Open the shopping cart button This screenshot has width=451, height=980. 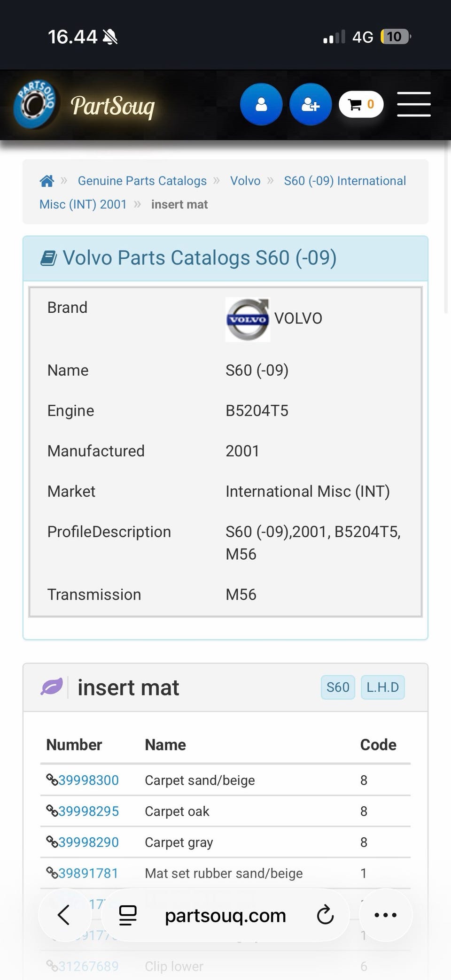[x=361, y=104]
